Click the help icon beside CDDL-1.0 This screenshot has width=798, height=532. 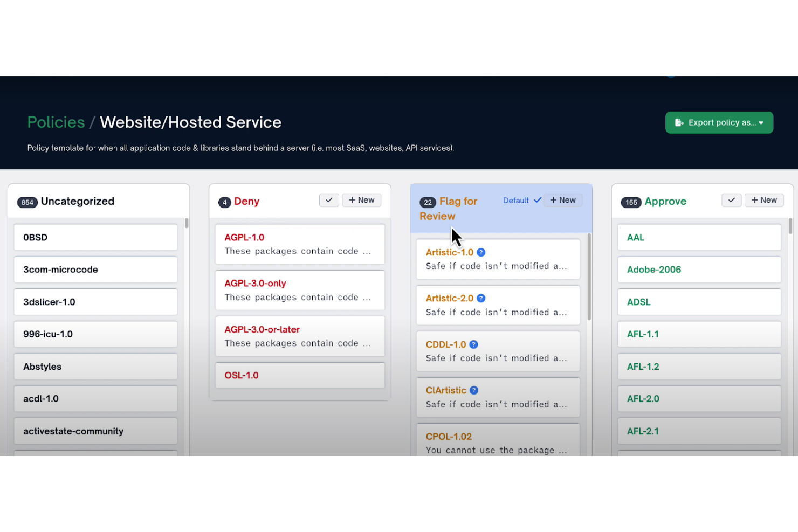[x=473, y=344]
